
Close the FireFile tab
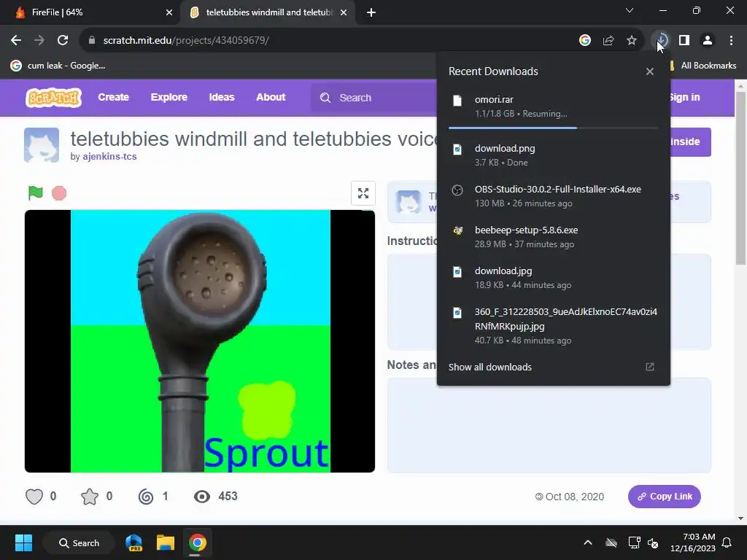[169, 12]
